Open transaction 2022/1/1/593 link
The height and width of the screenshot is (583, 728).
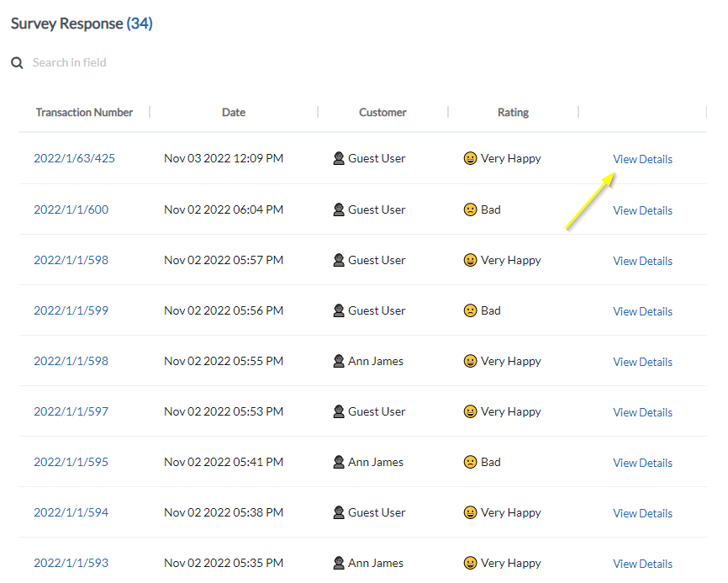point(71,563)
